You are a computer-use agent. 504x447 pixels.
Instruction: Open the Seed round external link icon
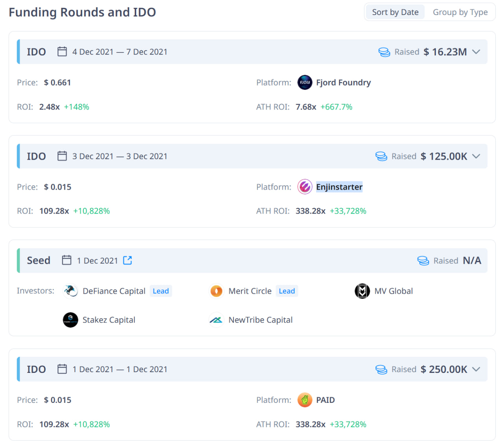click(128, 261)
